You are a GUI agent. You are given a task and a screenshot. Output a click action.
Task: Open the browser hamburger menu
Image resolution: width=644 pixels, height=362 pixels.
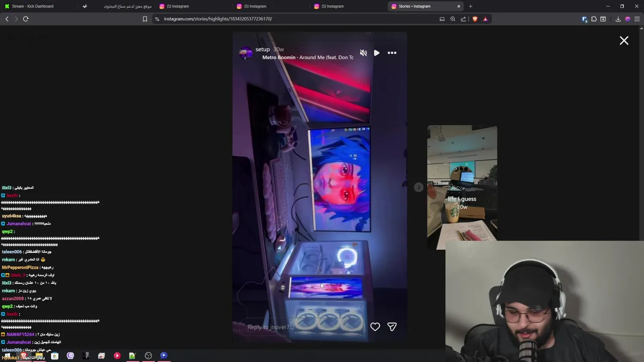[637, 19]
